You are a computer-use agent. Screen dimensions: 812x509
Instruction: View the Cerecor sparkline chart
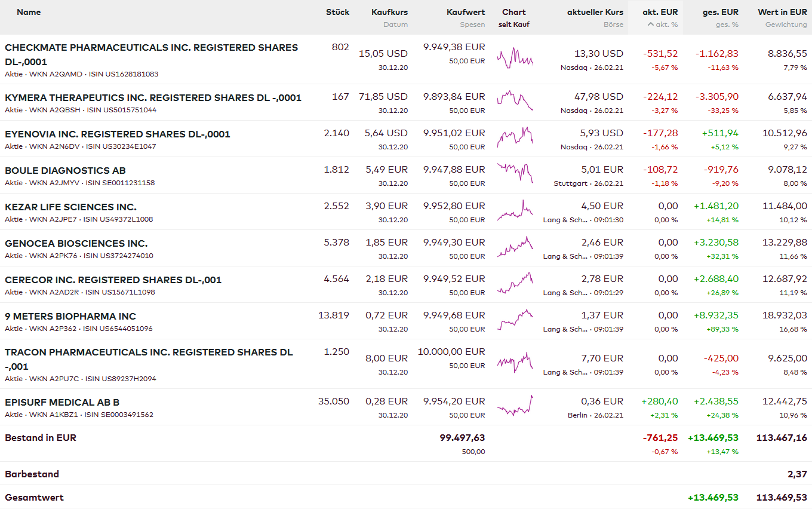(x=515, y=283)
